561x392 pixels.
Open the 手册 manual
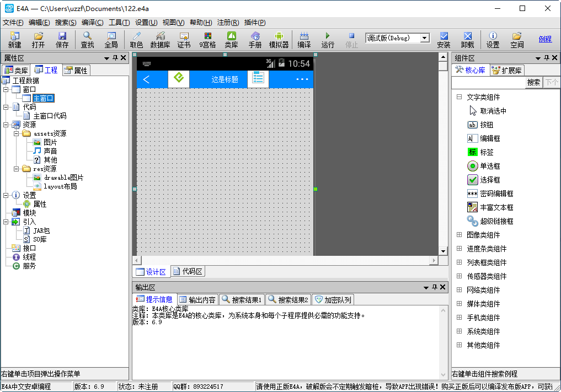[x=255, y=39]
